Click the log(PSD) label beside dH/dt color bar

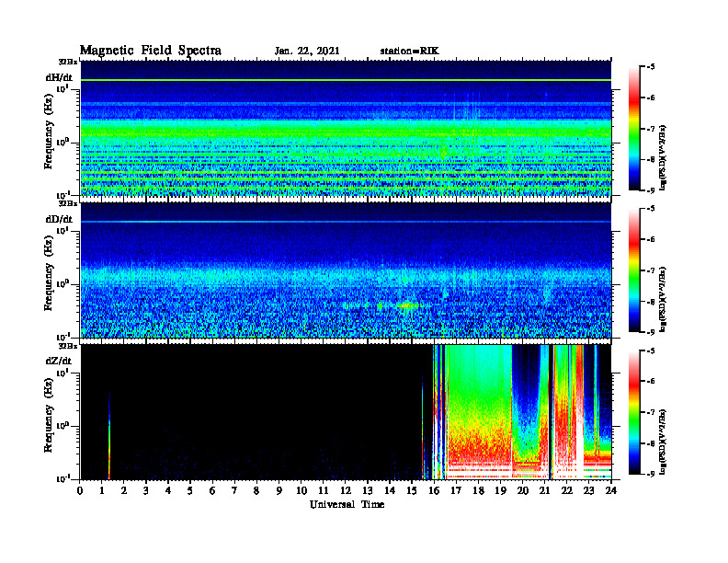(665, 157)
